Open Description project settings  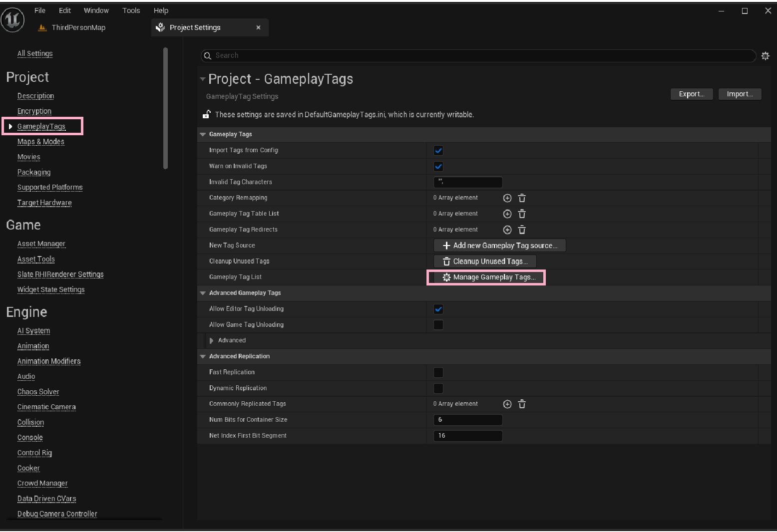pos(35,96)
